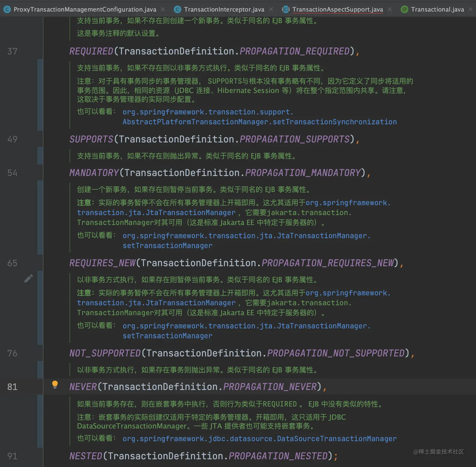Viewport: 476px width, 467px height.
Task: Click the class icon on TransactionInterceptor.java tab
Action: (178, 9)
